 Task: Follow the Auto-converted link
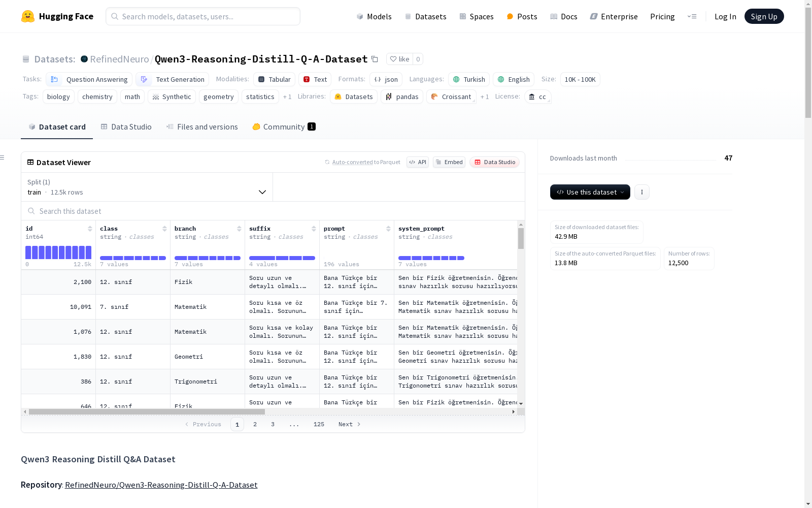[x=352, y=162]
